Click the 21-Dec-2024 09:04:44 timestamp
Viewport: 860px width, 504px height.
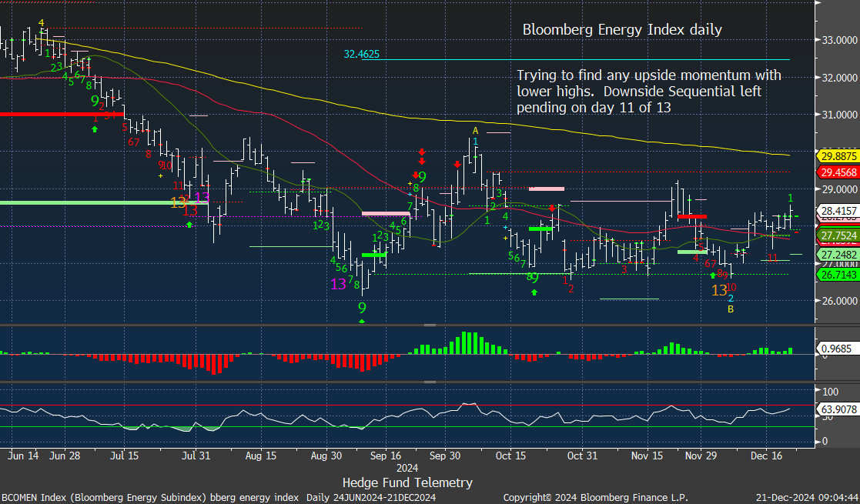807,497
